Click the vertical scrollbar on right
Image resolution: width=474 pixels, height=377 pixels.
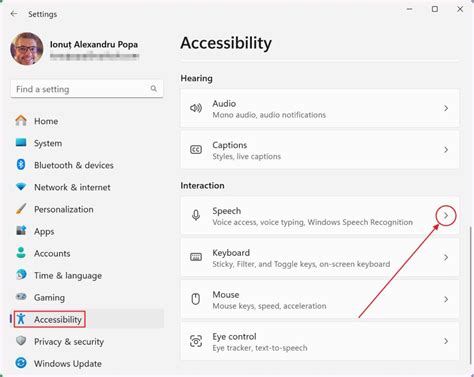click(471, 295)
